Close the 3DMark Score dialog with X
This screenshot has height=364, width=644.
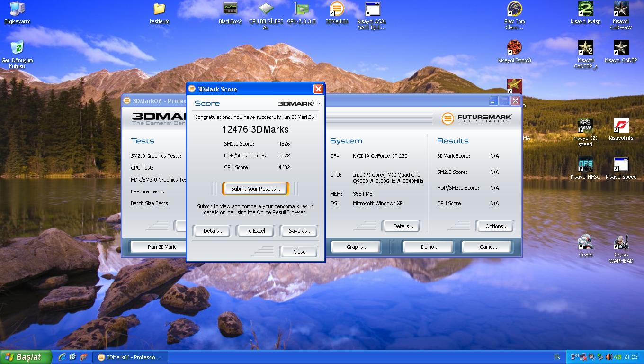click(x=318, y=89)
